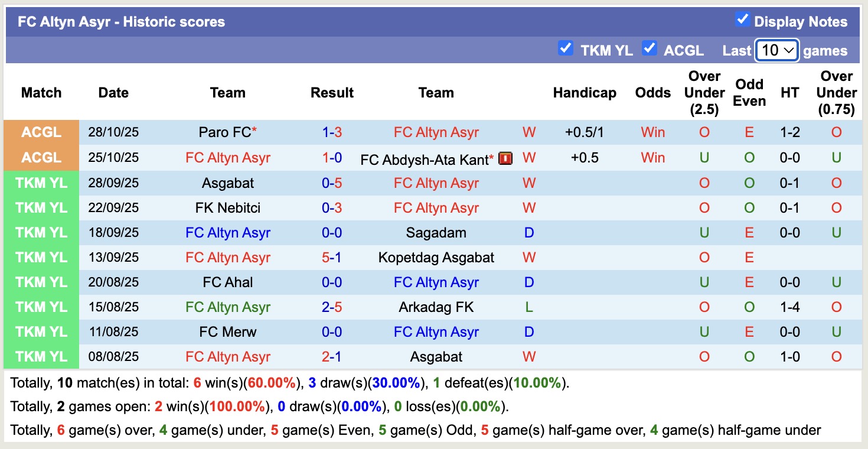Click the ACGL badge on the first row
Viewport: 868px width, 449px height.
pyautogui.click(x=41, y=132)
